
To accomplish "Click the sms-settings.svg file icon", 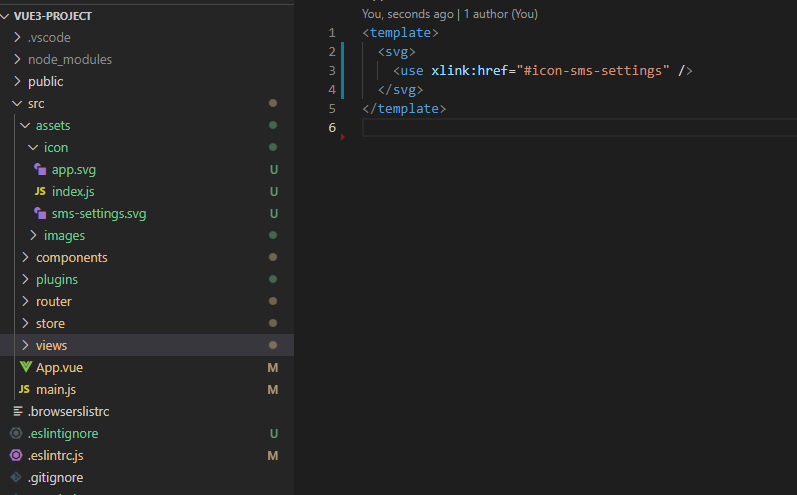I will tap(40, 213).
